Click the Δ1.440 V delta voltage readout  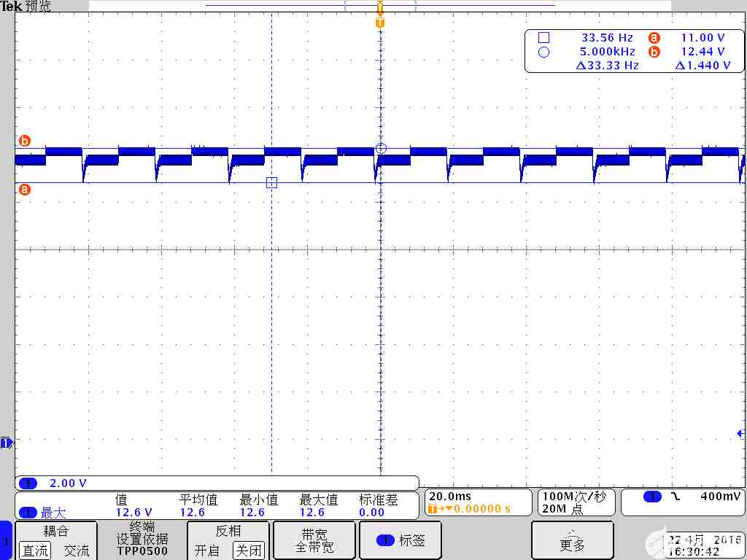point(703,65)
